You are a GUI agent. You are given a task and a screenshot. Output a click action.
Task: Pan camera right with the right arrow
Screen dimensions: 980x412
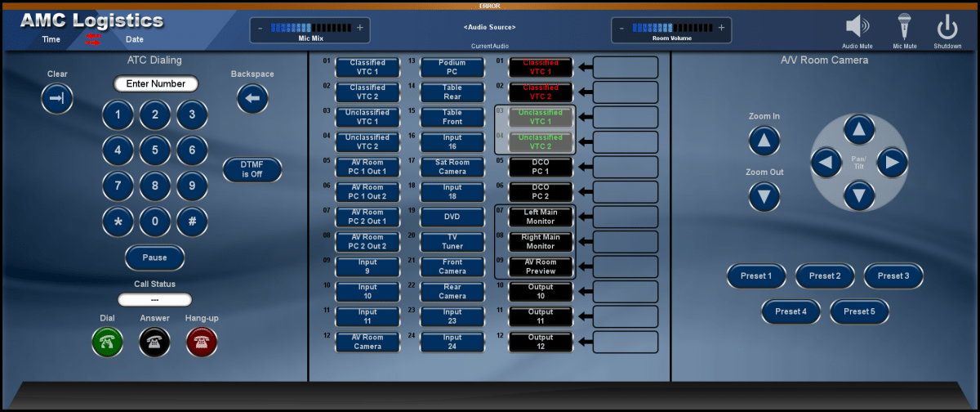892,163
